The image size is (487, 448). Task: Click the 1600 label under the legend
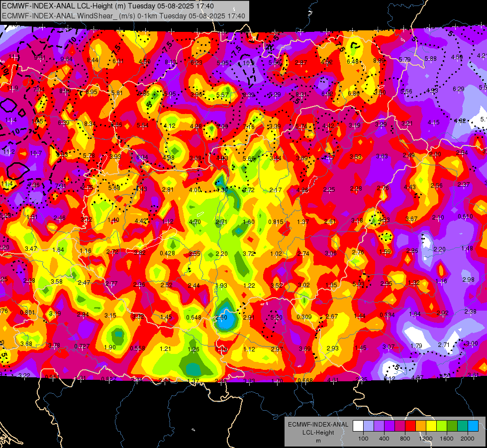pyautogui.click(x=447, y=439)
